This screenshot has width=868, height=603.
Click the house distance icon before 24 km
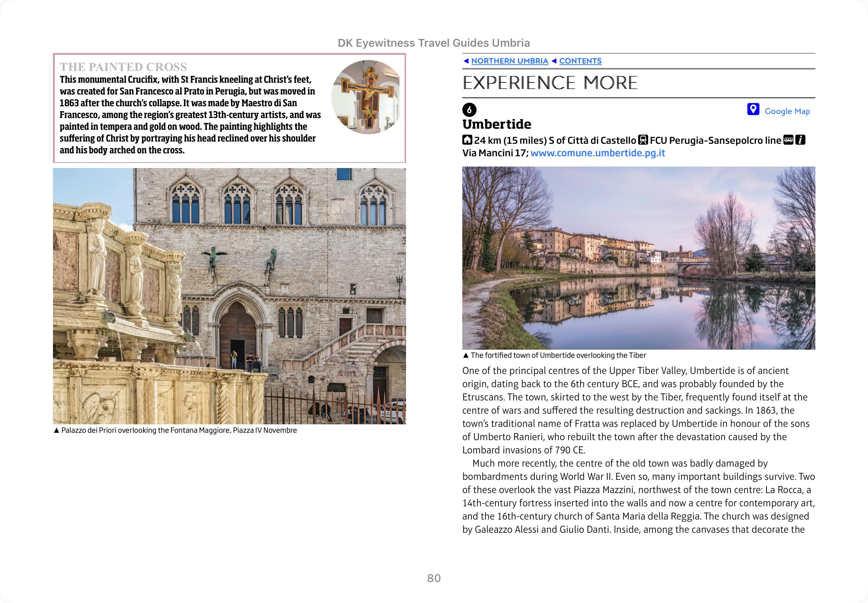click(467, 140)
